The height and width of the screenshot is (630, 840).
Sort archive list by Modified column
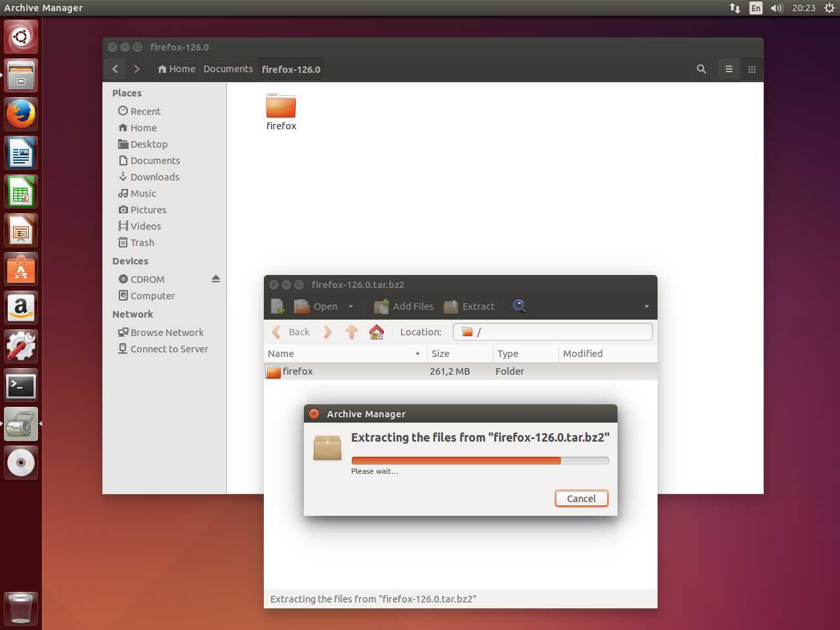pyautogui.click(x=608, y=354)
